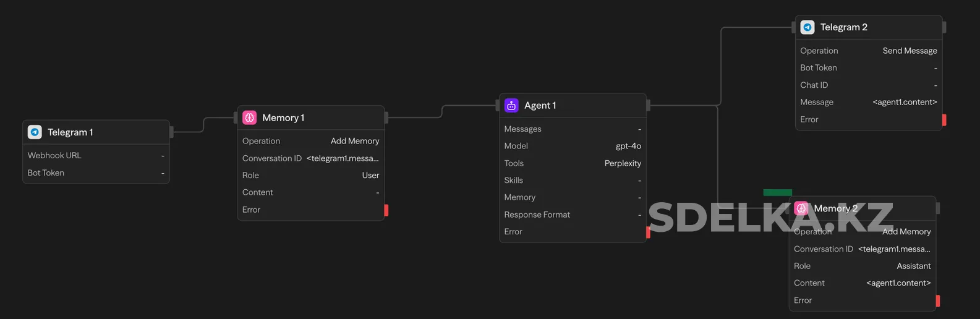Click the red error port on Memory 1
The image size is (980, 319).
(386, 210)
